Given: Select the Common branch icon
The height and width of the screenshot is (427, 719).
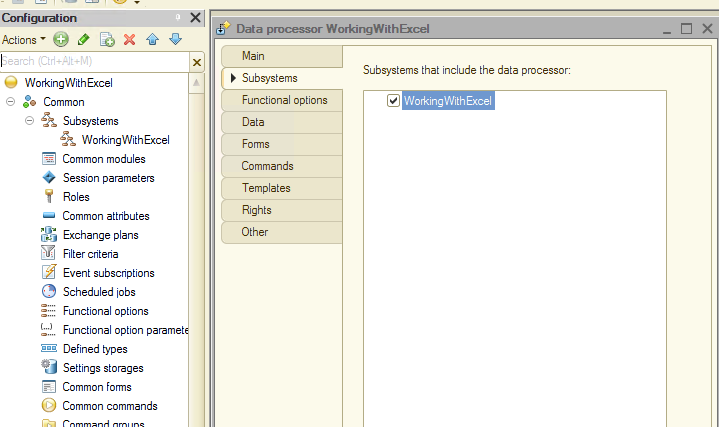Looking at the screenshot, I should (x=29, y=101).
